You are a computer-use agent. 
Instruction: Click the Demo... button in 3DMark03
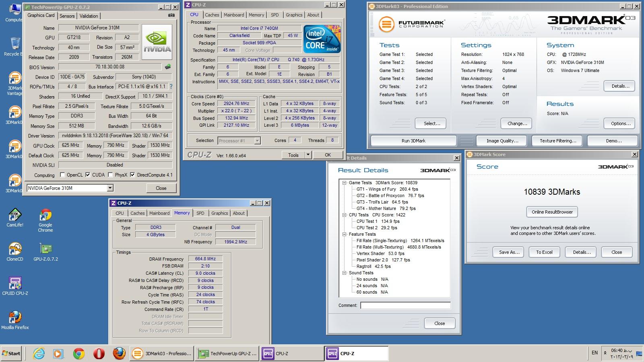coord(613,141)
